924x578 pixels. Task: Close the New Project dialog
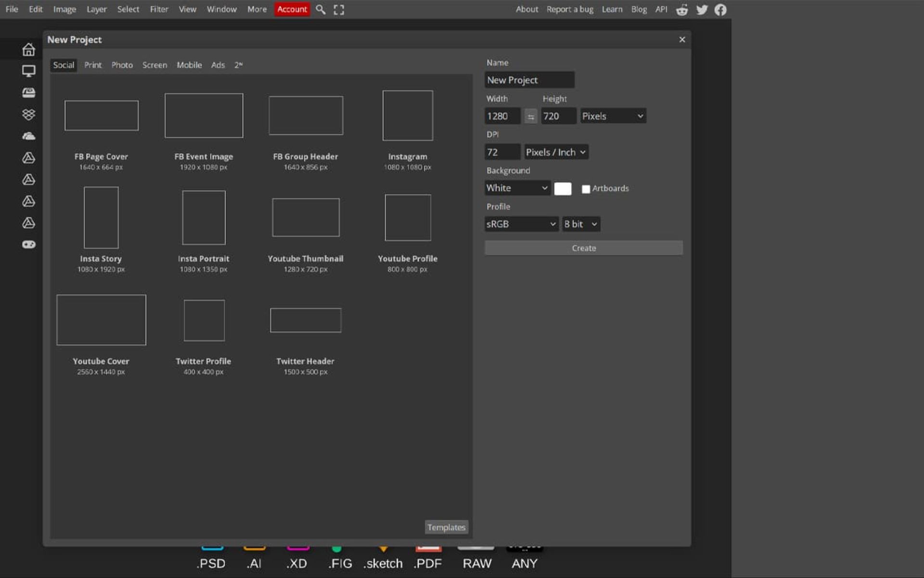coord(682,39)
